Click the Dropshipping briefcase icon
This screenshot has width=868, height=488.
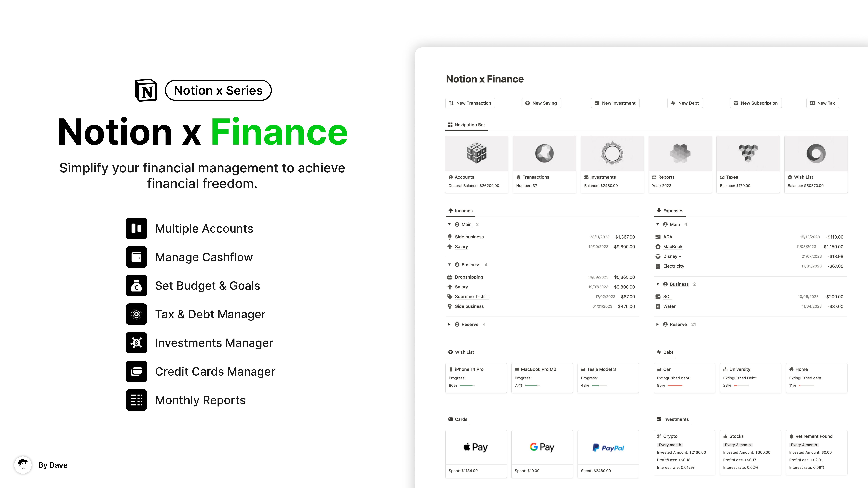tap(450, 277)
